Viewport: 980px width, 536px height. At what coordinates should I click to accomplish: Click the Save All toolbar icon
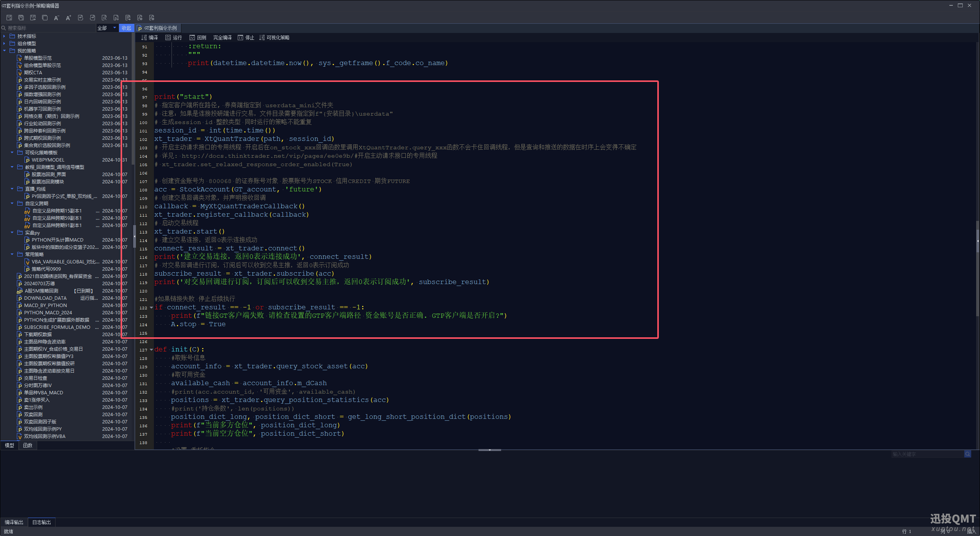pos(21,18)
